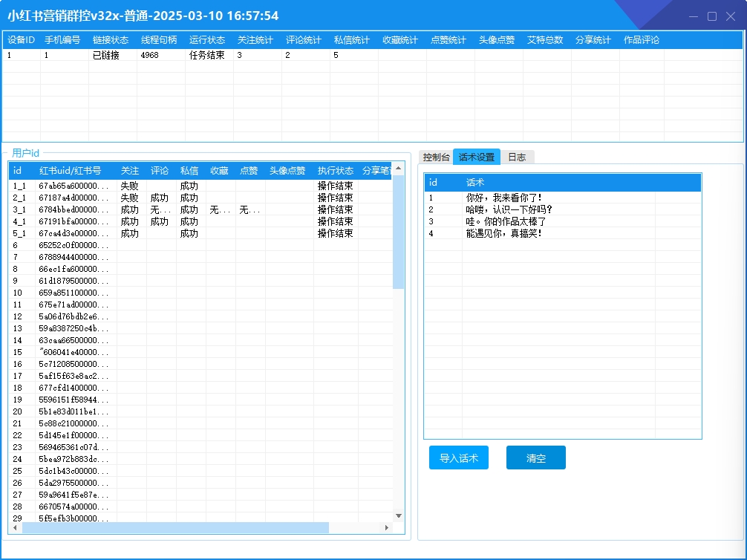
Task: Switch to the 控制台 tab
Action: (436, 157)
